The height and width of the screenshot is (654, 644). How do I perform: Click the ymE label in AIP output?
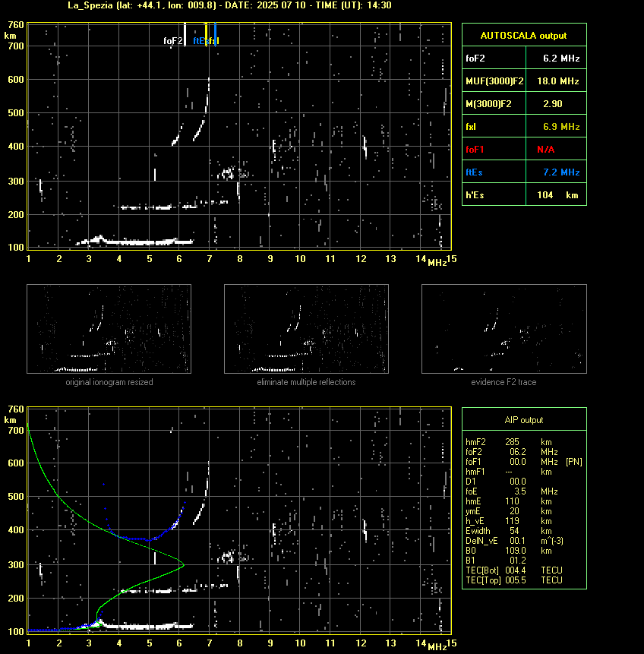tap(473, 511)
